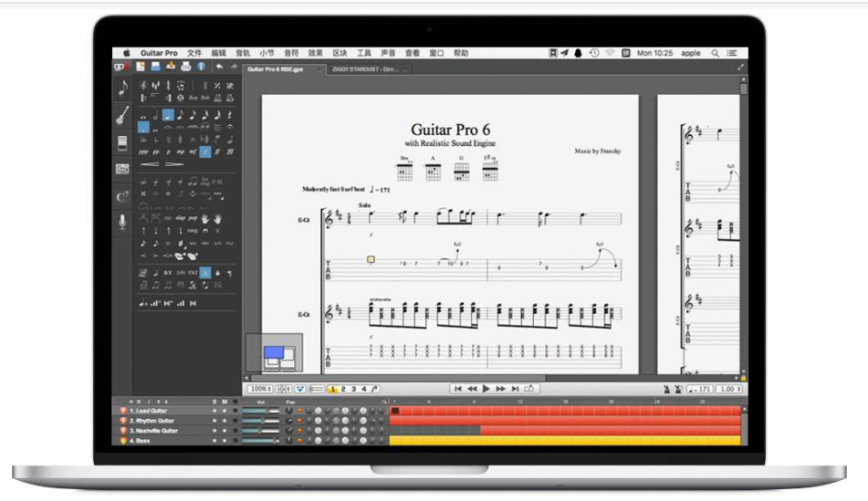The image size is (868, 501).
Task: Fast forward to next bar
Action: (500, 389)
